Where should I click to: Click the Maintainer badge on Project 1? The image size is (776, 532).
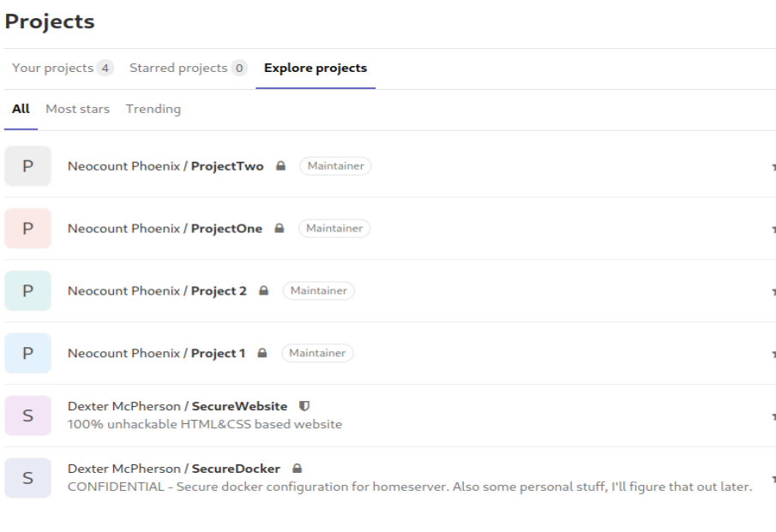pyautogui.click(x=317, y=353)
